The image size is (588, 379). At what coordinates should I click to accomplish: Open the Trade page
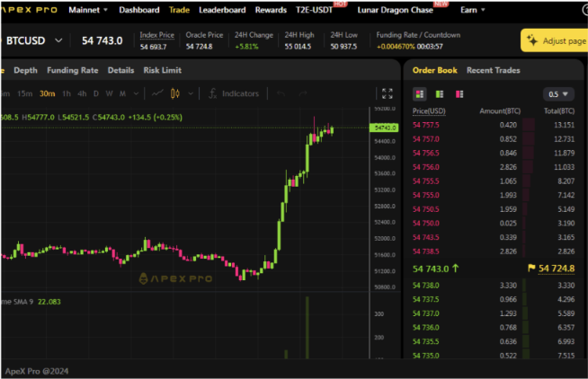pos(179,10)
